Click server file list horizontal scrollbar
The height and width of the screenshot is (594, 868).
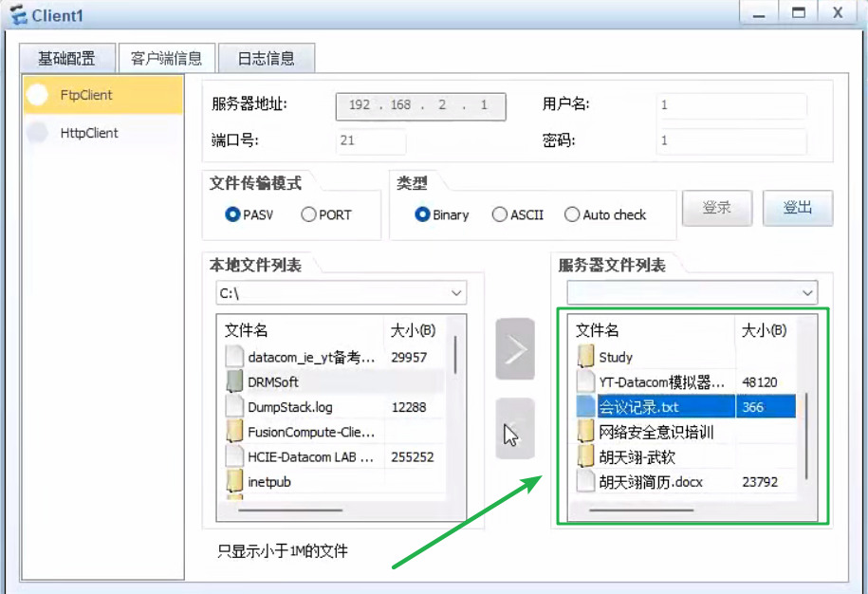(641, 510)
